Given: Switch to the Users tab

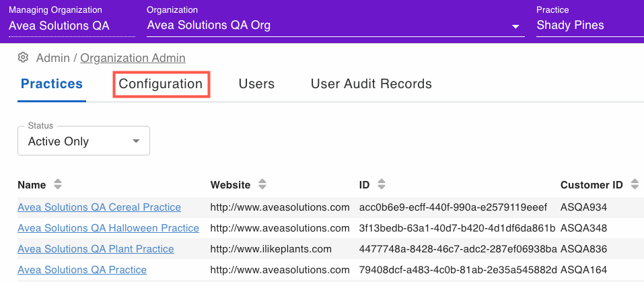Looking at the screenshot, I should [x=256, y=83].
